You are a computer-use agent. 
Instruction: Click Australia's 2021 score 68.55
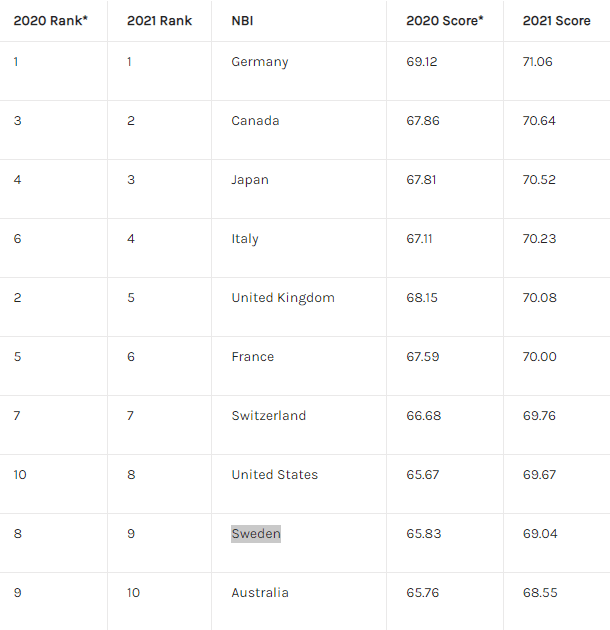pos(540,593)
